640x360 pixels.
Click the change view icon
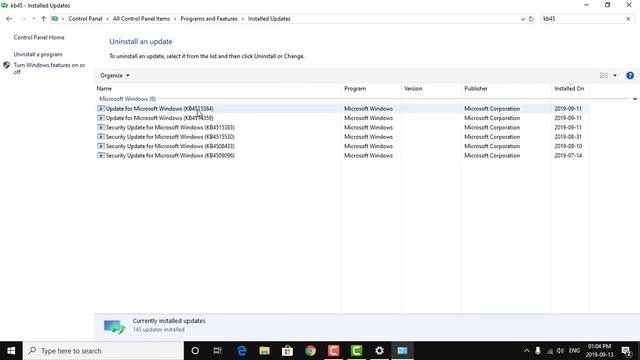(x=604, y=76)
